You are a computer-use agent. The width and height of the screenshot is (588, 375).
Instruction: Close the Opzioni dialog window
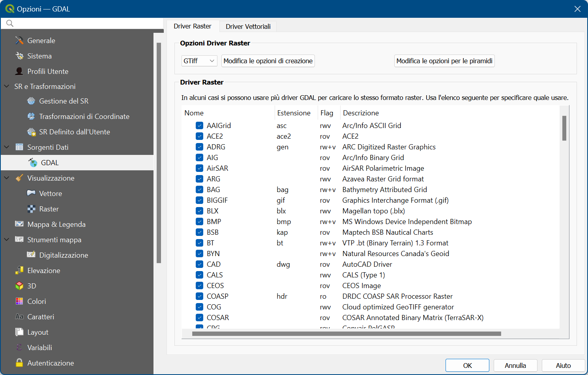tap(577, 9)
